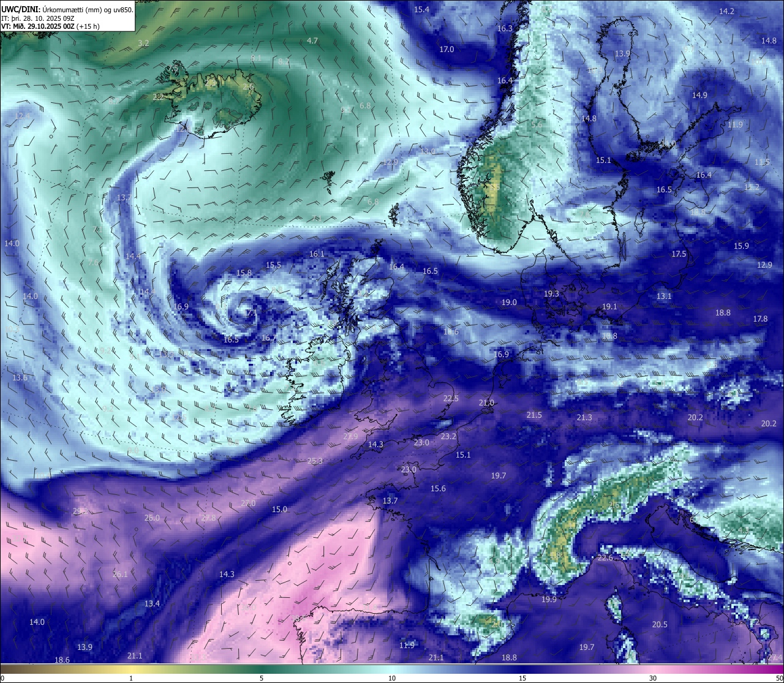The image size is (784, 683).
Task: Click the 15.9 value label
Action: click(741, 246)
